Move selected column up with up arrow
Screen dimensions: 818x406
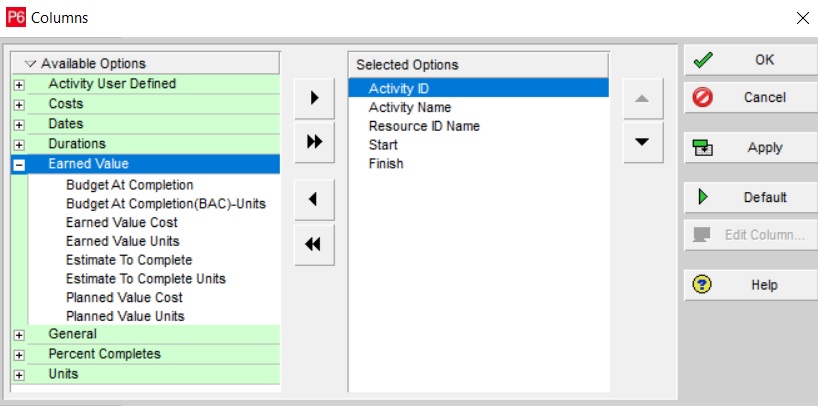[643, 98]
